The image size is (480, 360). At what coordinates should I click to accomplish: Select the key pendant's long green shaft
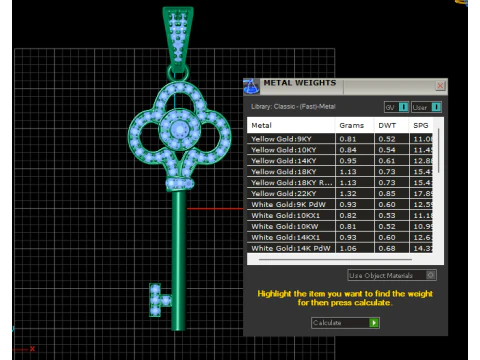click(x=178, y=260)
